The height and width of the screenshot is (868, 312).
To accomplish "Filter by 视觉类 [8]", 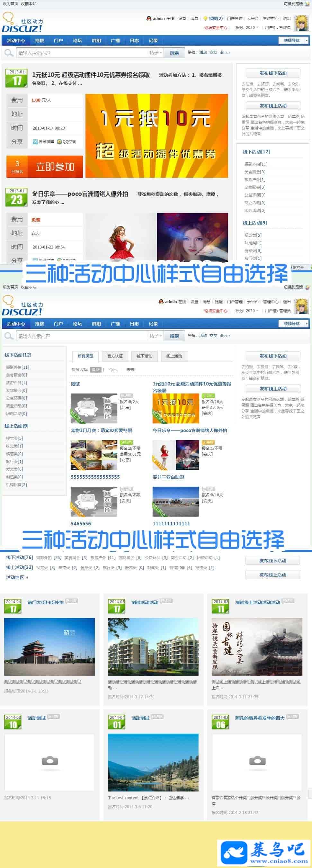I will pyautogui.click(x=46, y=568).
